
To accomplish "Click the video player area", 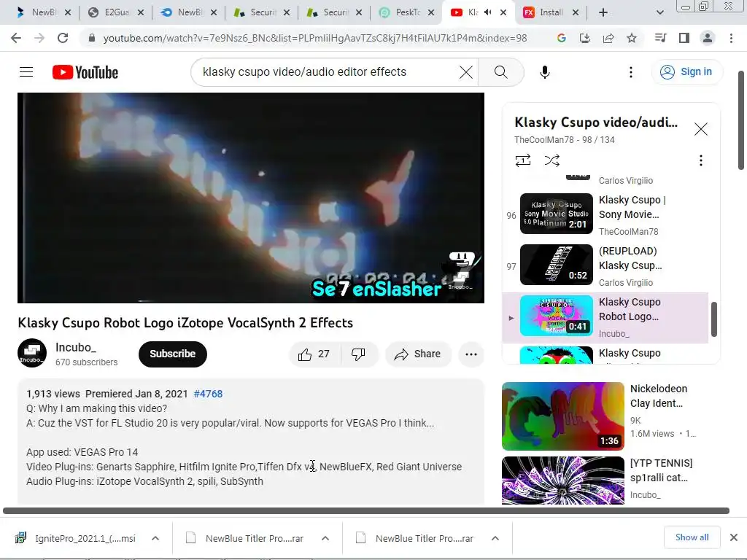I will click(251, 198).
